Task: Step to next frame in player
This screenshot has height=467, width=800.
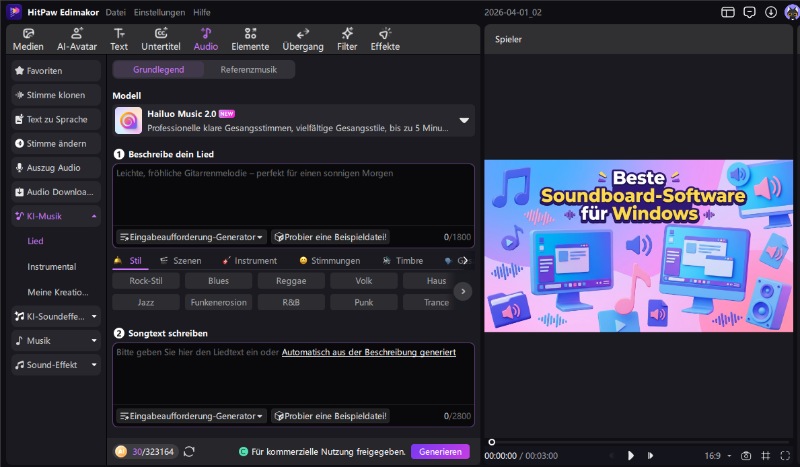Action: click(x=651, y=455)
